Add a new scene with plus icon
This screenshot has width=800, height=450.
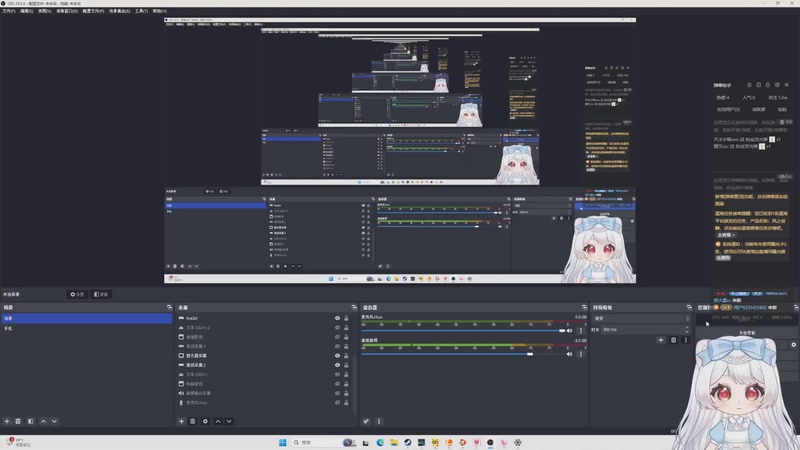pos(7,421)
